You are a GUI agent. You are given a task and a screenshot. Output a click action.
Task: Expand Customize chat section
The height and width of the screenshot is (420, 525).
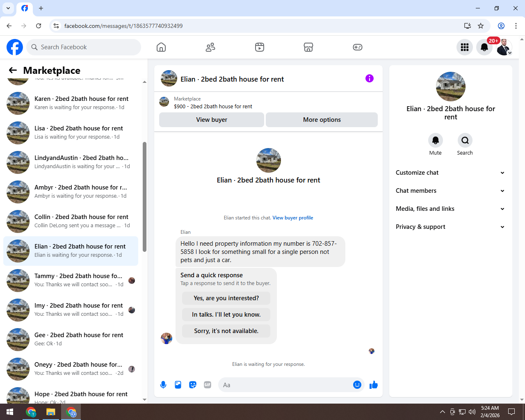[450, 173]
